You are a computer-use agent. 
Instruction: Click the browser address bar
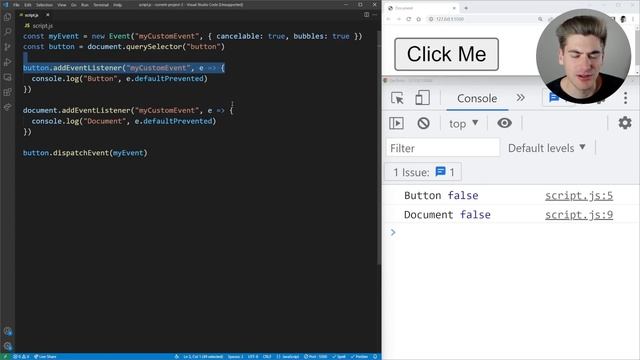486,19
